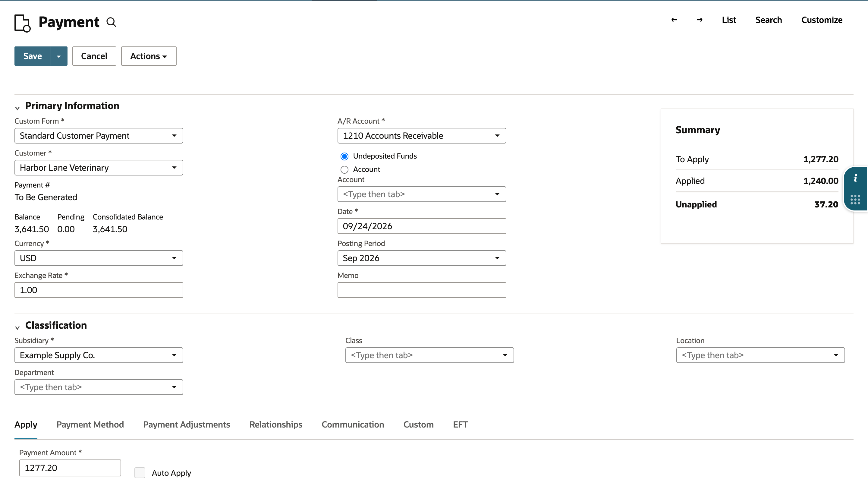Click the Cancel button

click(94, 56)
